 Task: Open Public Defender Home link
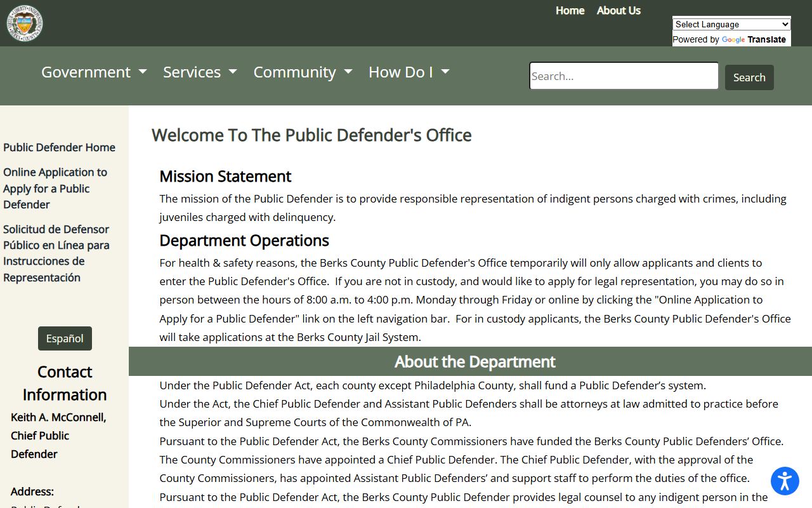pos(59,147)
